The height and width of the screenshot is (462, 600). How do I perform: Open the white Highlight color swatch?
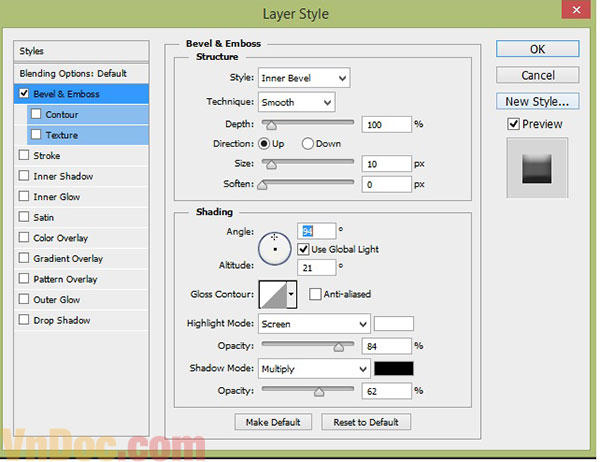394,324
